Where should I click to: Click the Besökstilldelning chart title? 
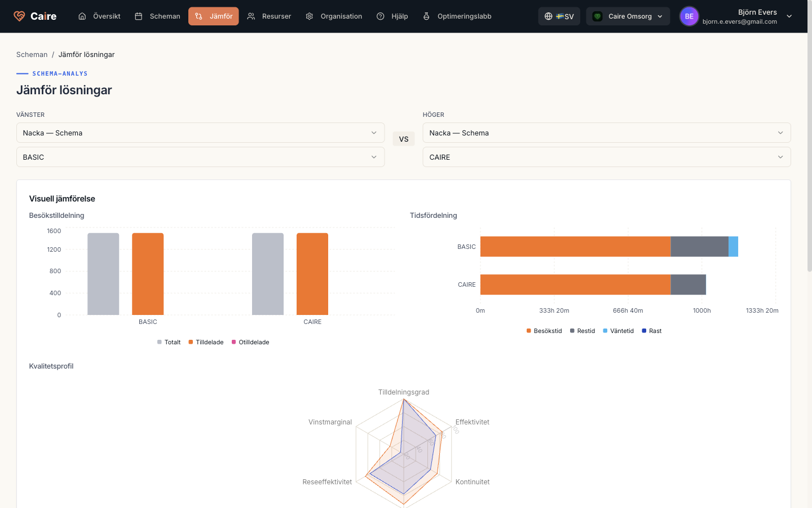pos(56,216)
